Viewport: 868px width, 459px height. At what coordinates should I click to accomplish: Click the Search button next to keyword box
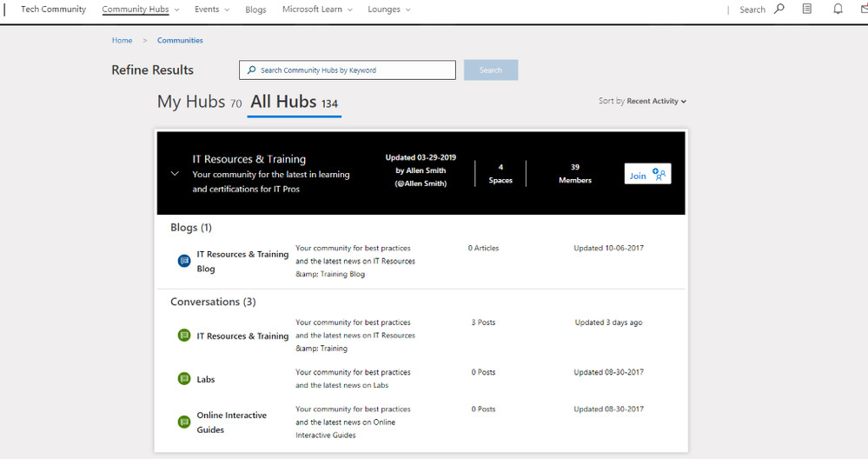(491, 70)
